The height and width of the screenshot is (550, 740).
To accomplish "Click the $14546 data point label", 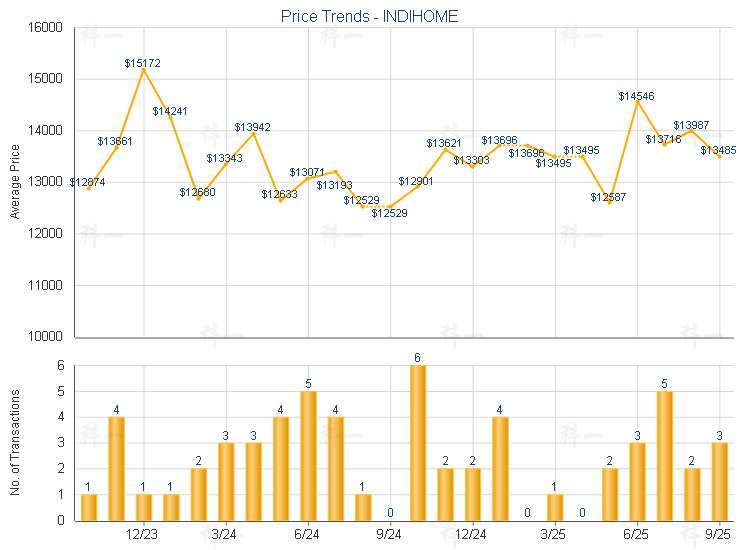I will [x=636, y=96].
